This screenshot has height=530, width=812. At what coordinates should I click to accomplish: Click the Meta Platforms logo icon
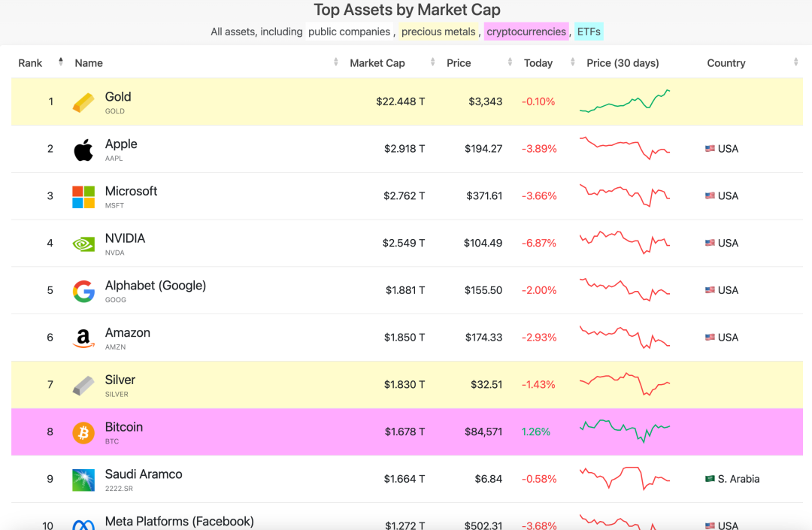click(83, 525)
